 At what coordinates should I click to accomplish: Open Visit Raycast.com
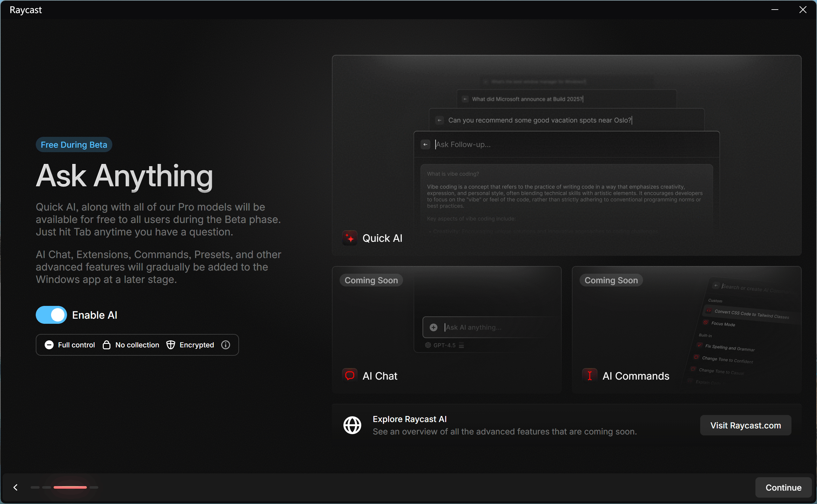click(x=745, y=425)
